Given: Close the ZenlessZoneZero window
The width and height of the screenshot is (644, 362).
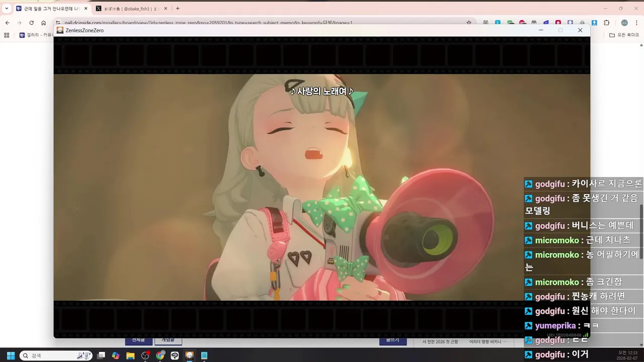Looking at the screenshot, I should point(580,30).
